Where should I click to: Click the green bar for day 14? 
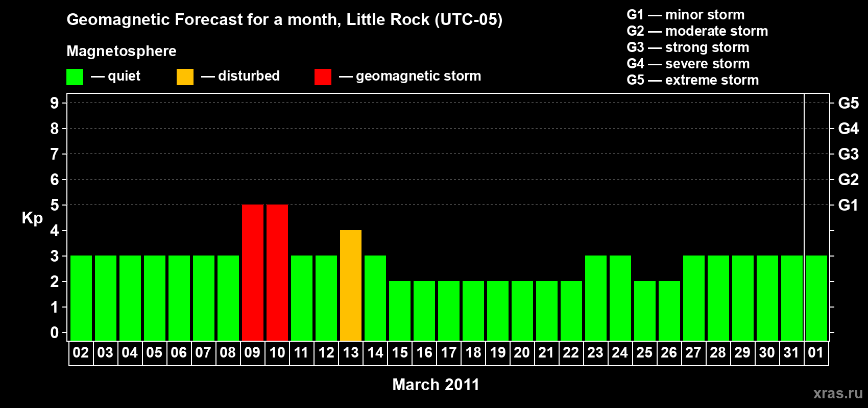coord(375,298)
